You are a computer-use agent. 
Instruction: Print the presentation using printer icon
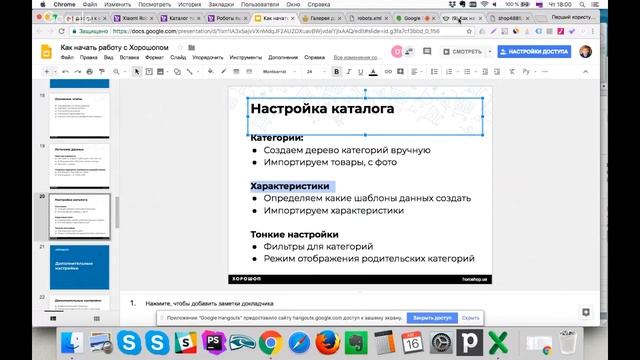pos(89,72)
